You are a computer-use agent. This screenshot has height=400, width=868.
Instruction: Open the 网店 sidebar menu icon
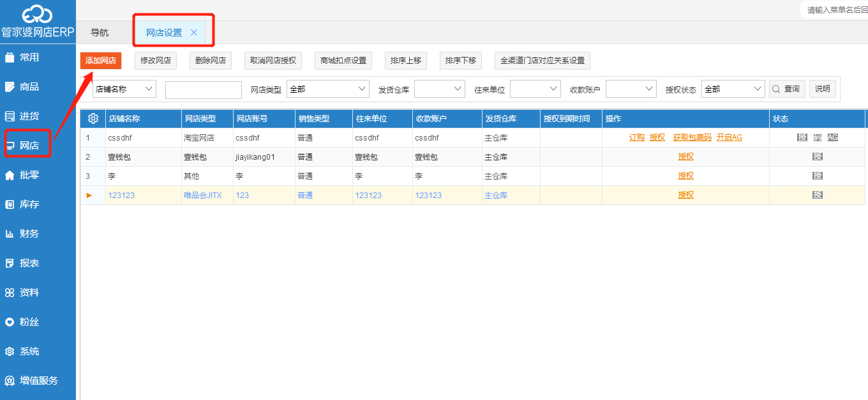(x=10, y=146)
